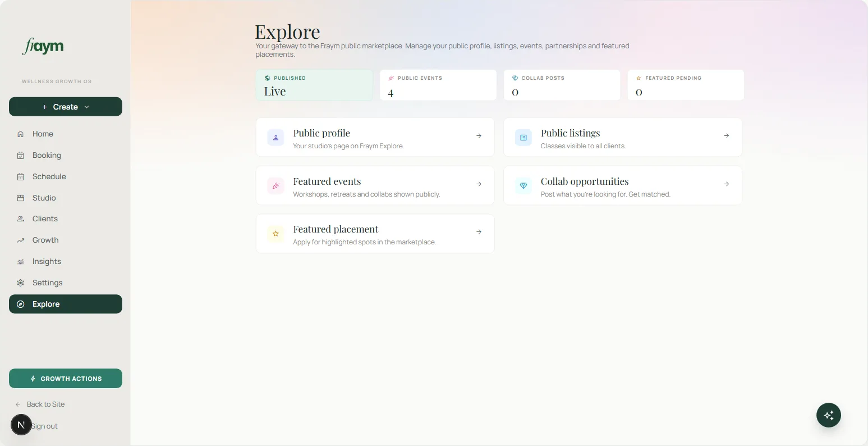Click the arrow on Public listings card

click(727, 135)
